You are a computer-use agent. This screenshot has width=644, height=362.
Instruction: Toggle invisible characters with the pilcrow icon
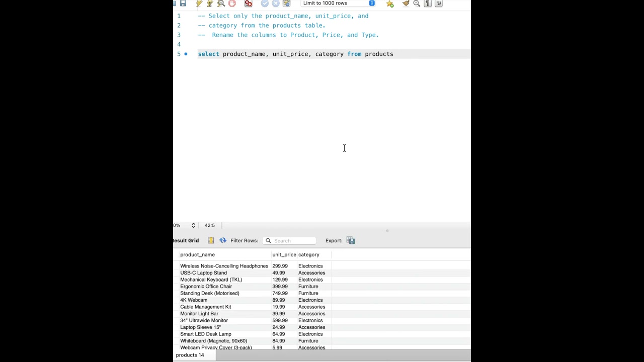click(x=428, y=3)
